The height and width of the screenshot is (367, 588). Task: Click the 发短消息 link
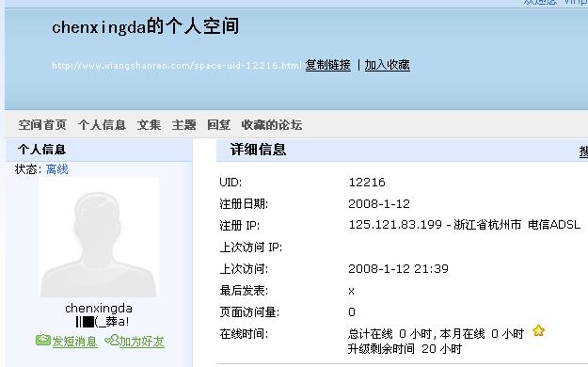click(x=74, y=341)
